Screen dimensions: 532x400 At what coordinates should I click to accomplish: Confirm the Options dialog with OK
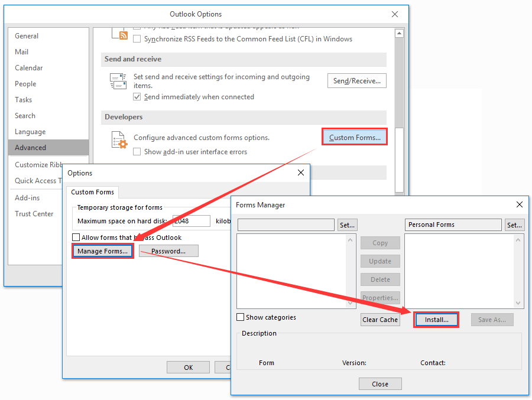click(188, 366)
